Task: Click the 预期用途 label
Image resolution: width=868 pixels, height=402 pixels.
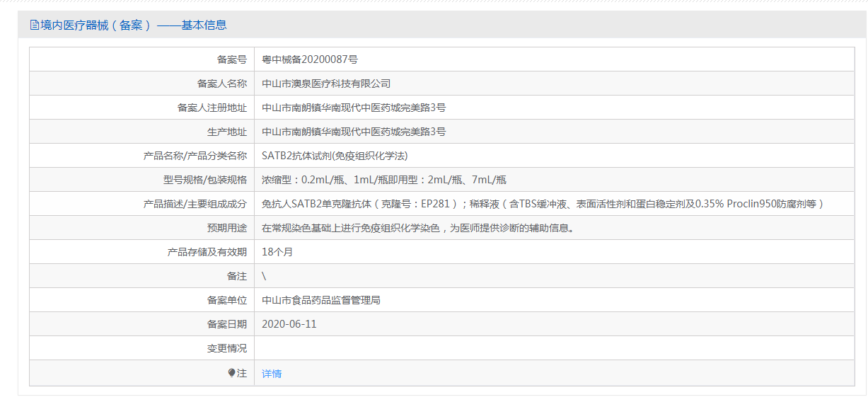Action: 227,228
